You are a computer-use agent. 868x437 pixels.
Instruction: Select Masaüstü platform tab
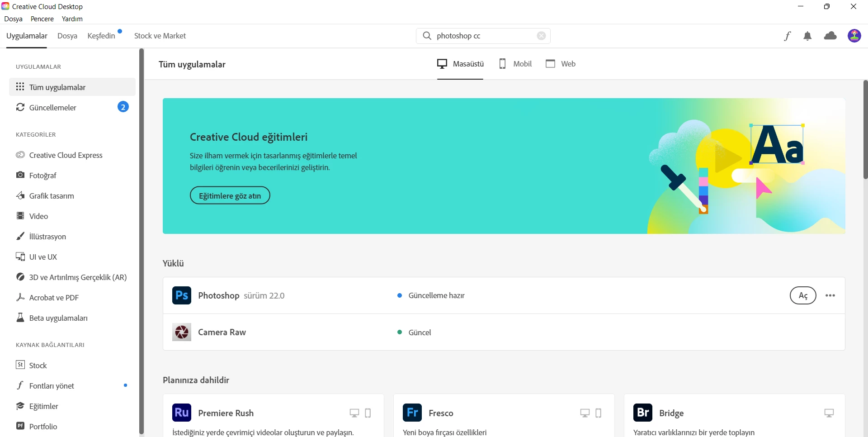point(460,64)
